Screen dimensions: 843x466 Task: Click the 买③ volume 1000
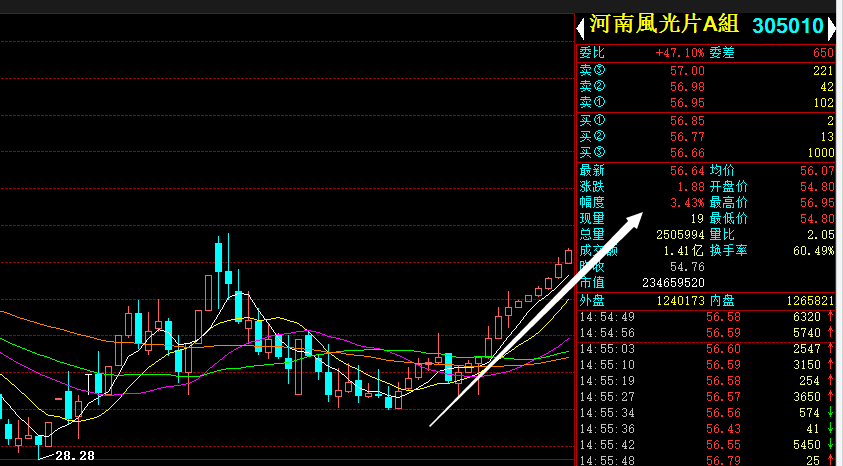[821, 153]
